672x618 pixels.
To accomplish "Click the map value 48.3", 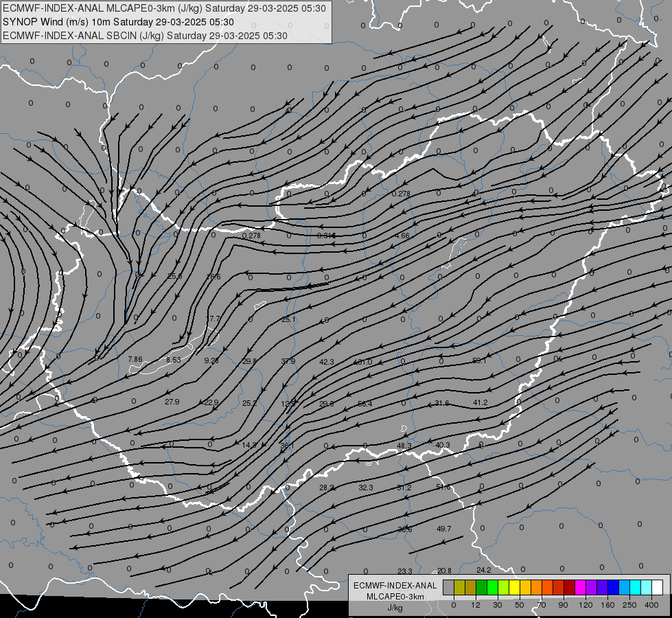I will 404,446.
